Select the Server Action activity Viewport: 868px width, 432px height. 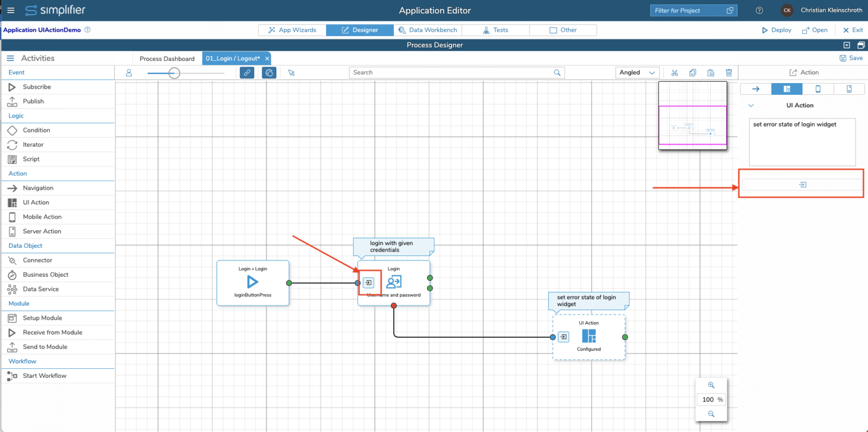[58, 232]
